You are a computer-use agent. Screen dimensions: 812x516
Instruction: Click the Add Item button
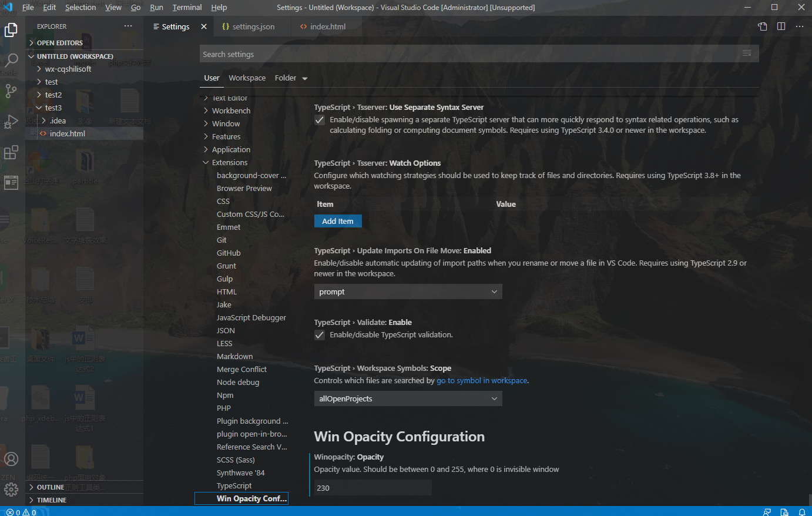click(338, 221)
